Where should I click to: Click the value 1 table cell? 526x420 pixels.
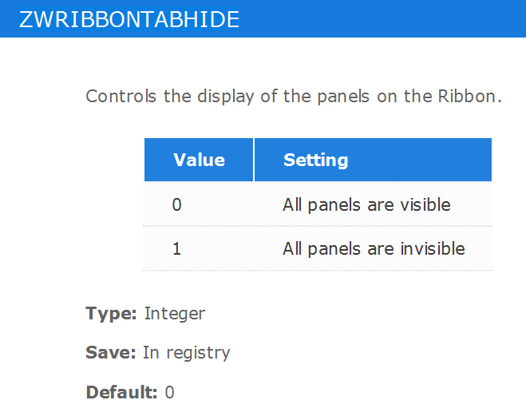(x=199, y=248)
